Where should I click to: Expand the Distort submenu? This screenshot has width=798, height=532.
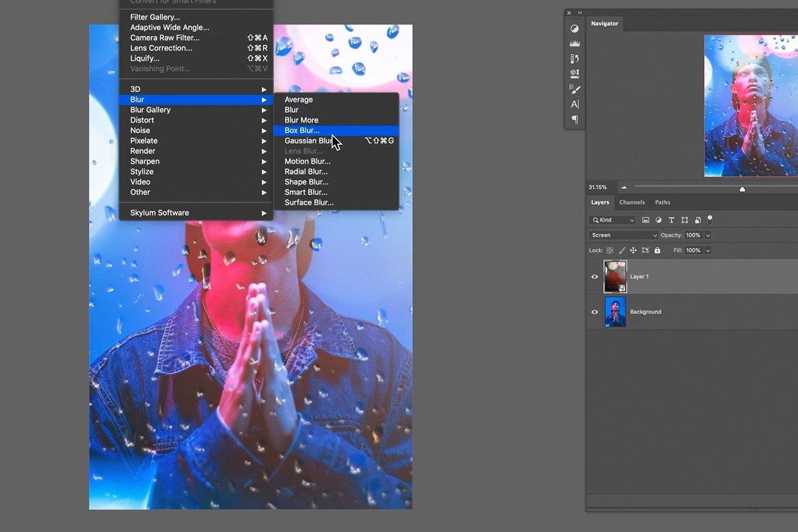click(196, 120)
